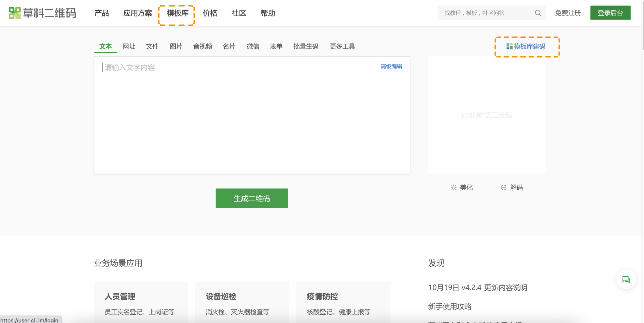The height and width of the screenshot is (323, 644).
Task: Click the 美化 text label
Action: point(467,187)
